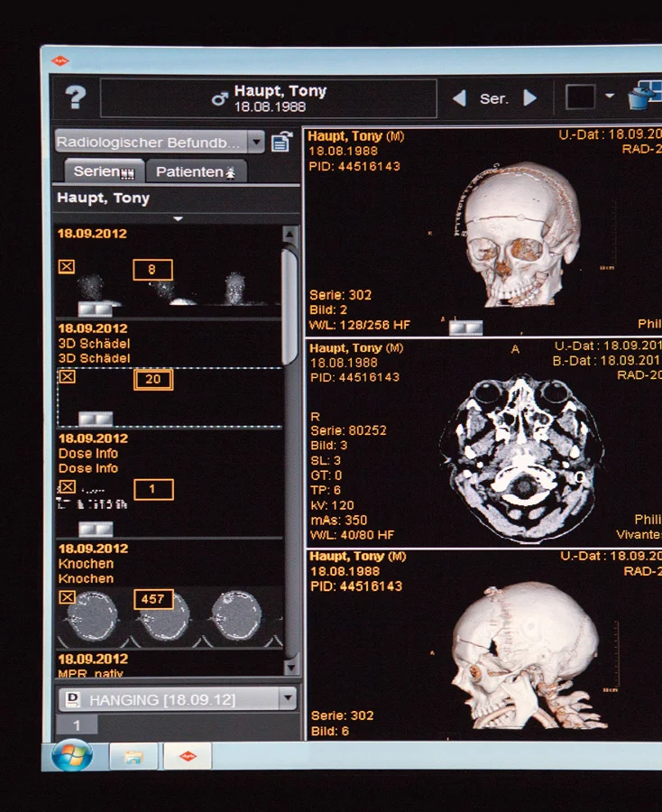The width and height of the screenshot is (662, 812).
Task: Click patient name Haupt, Tony in header
Action: (280, 90)
